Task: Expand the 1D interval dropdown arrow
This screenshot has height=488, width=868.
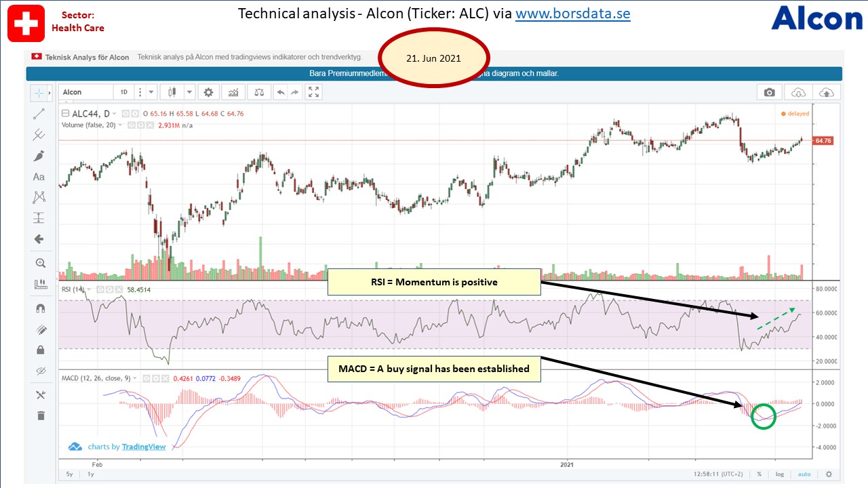Action: point(151,92)
